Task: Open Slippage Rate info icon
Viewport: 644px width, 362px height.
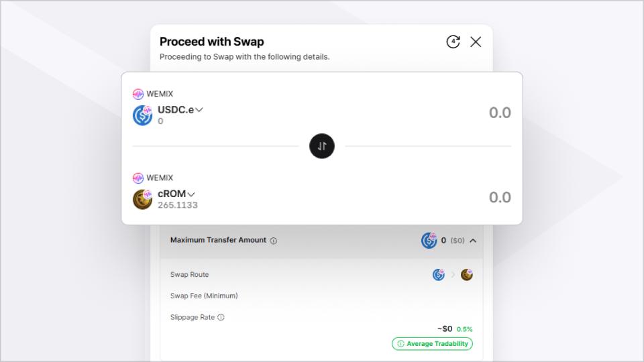Action: coord(221,317)
